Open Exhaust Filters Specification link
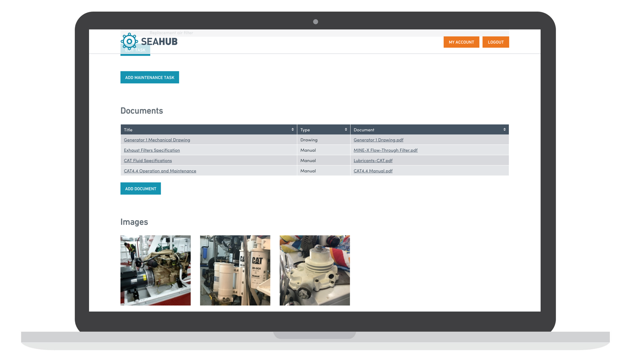This screenshot has height=364, width=629. click(151, 150)
